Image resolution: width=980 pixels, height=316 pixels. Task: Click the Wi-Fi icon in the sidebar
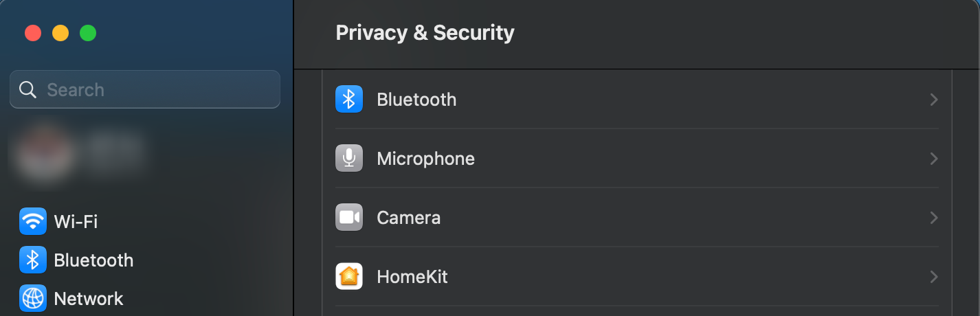point(33,221)
